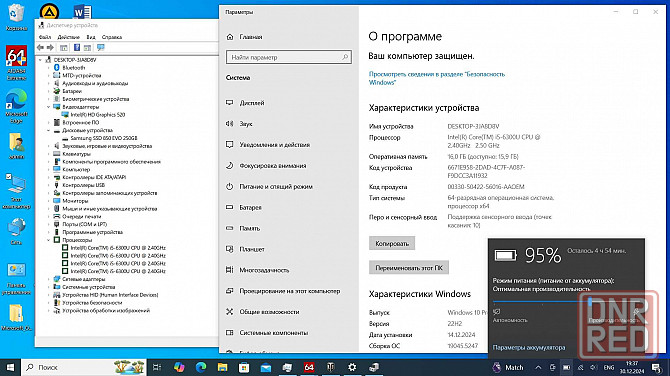The height and width of the screenshot is (376, 670).
Task: Open Вид menu in Device Manager
Action: 91,37
